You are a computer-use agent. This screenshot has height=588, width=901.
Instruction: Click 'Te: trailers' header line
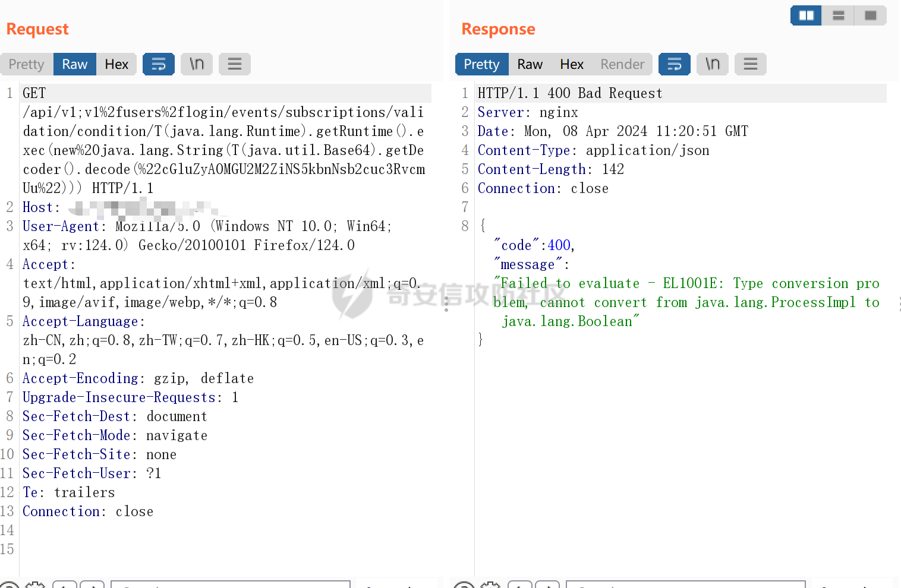tap(68, 492)
